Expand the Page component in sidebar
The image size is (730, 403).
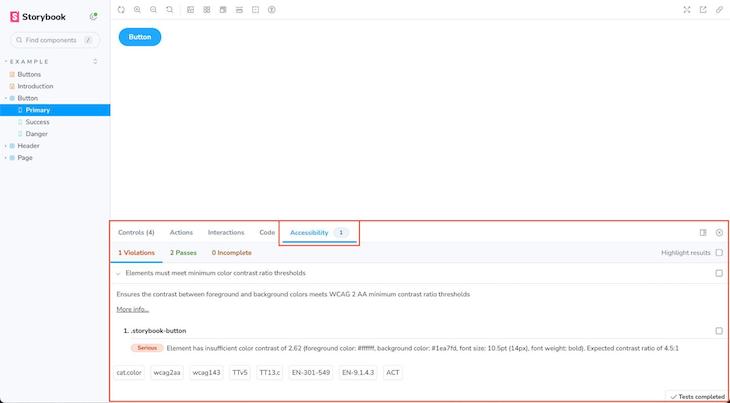click(x=5, y=158)
